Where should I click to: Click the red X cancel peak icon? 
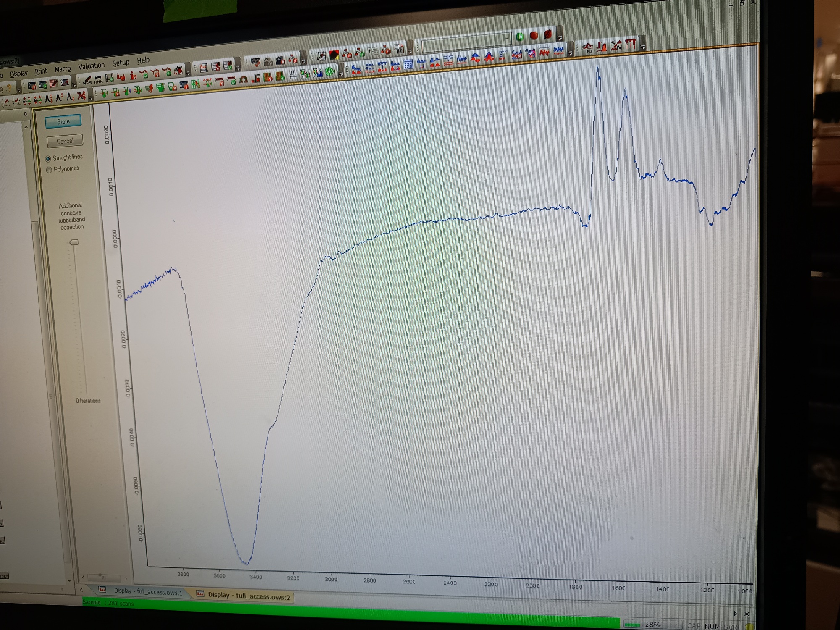tap(81, 96)
